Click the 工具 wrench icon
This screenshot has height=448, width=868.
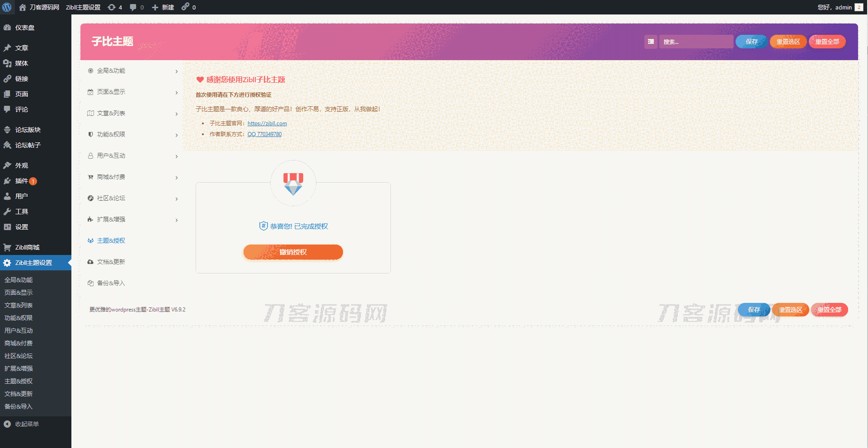point(7,212)
